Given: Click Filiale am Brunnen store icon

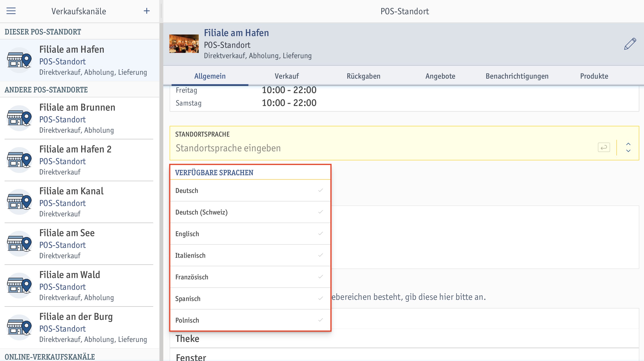Looking at the screenshot, I should click(x=20, y=118).
